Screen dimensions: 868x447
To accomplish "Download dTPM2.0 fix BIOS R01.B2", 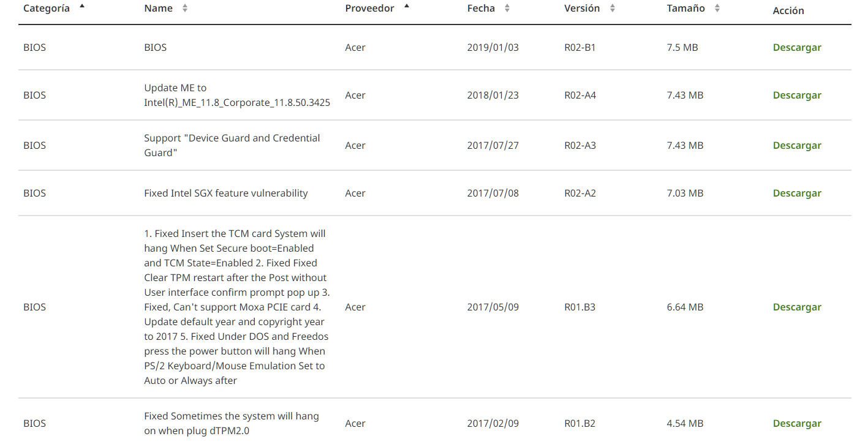I will pos(797,424).
